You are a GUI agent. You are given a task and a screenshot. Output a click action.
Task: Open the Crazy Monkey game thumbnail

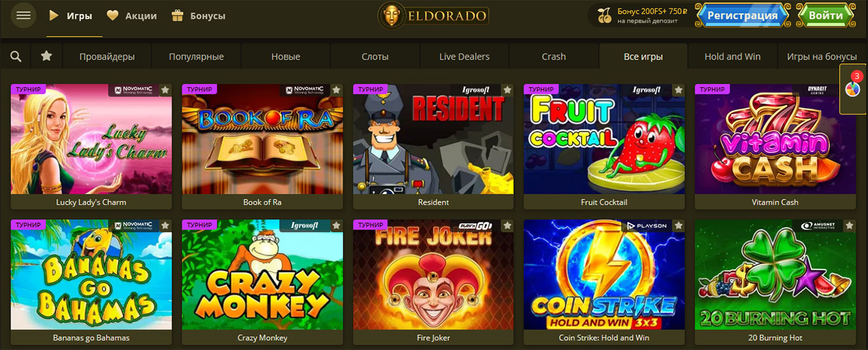(x=263, y=275)
